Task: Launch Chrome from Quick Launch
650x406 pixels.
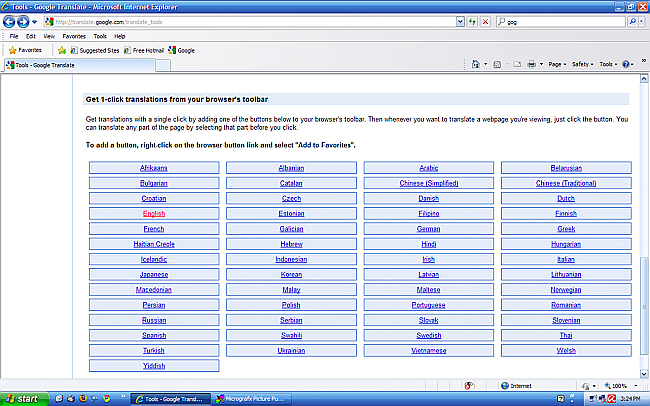Action: tap(106, 399)
